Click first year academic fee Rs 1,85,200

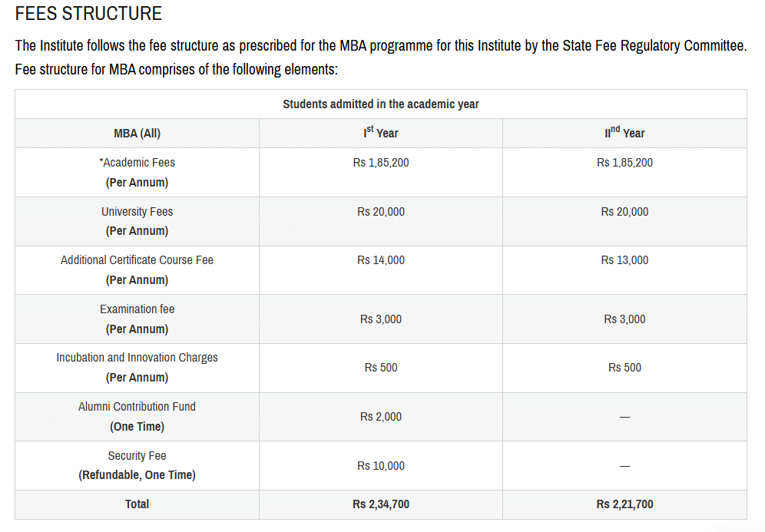(380, 163)
